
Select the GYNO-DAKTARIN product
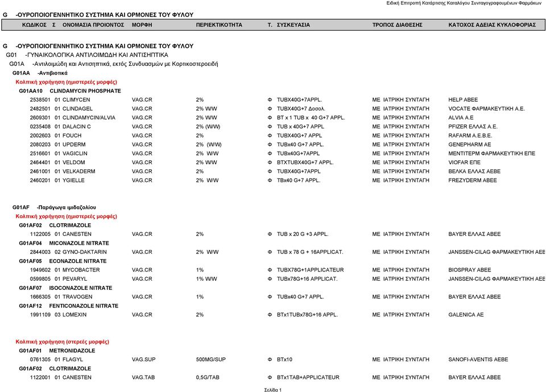click(x=85, y=252)
